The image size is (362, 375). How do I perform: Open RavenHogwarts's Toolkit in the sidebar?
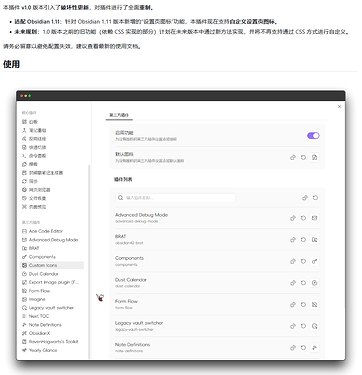[x=50, y=342]
